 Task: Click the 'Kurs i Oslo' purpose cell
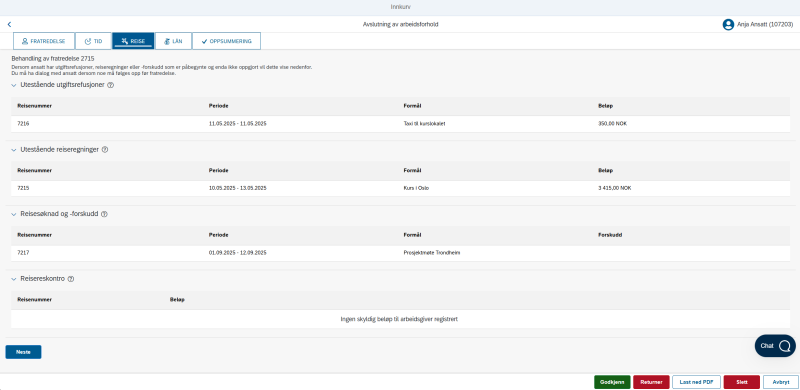coord(416,188)
